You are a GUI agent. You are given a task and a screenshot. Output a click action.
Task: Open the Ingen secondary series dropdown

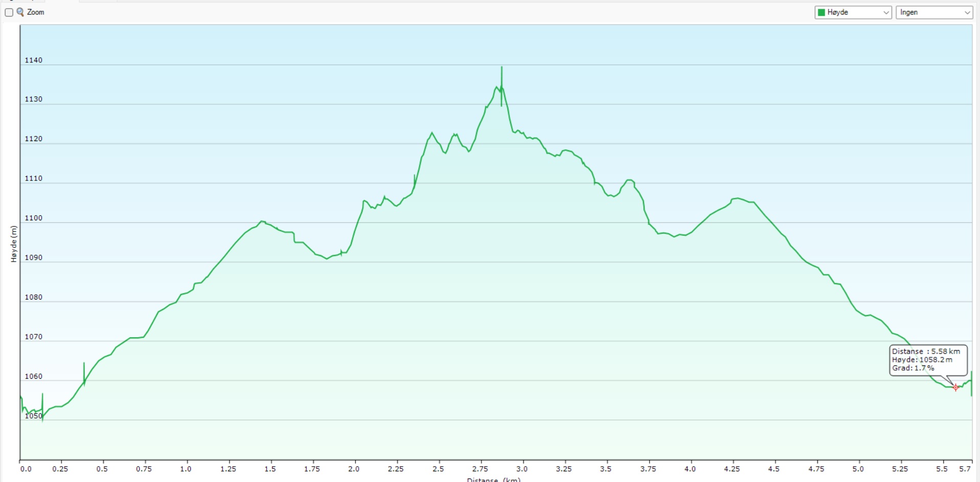click(933, 12)
